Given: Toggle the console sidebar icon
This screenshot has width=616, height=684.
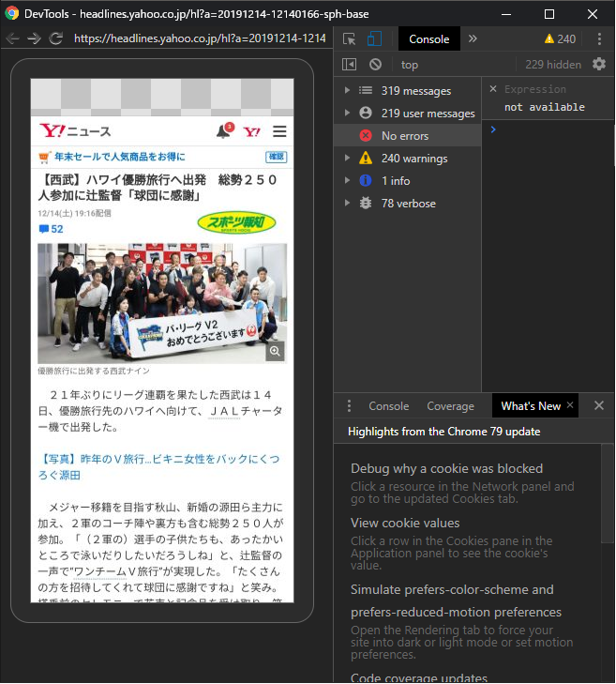Looking at the screenshot, I should coord(349,65).
